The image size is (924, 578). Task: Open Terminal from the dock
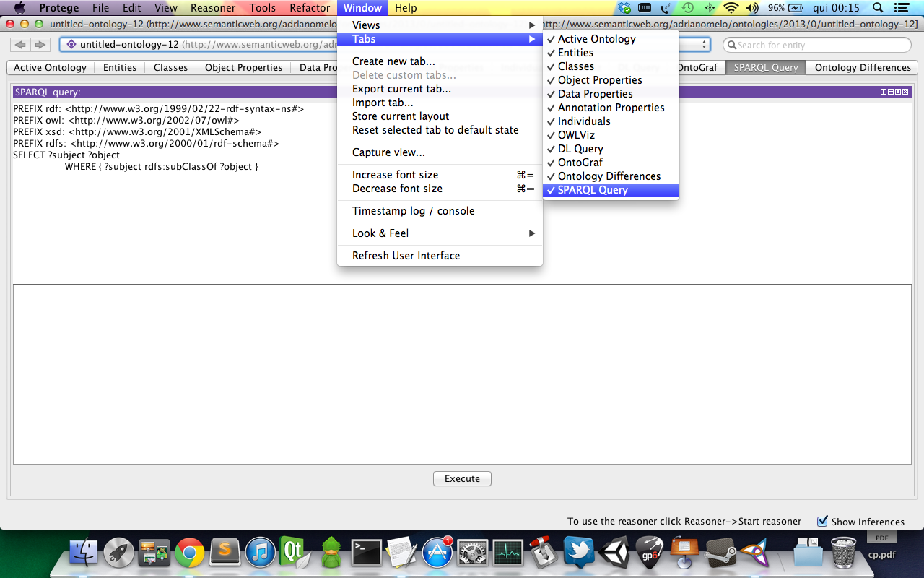click(366, 553)
